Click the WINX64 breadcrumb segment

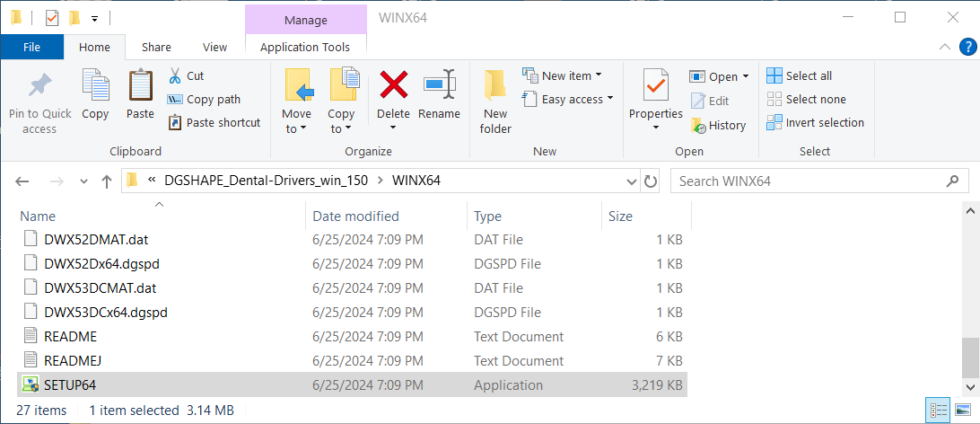click(x=416, y=181)
